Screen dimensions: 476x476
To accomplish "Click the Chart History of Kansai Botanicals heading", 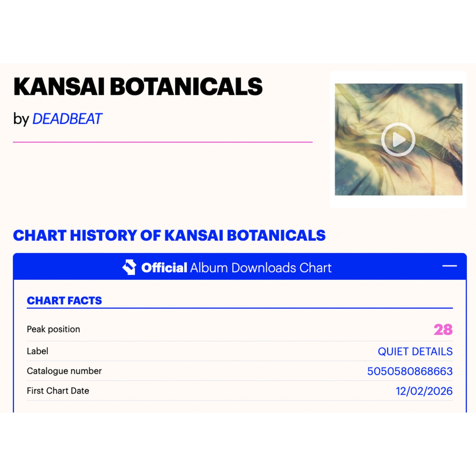I will [169, 235].
